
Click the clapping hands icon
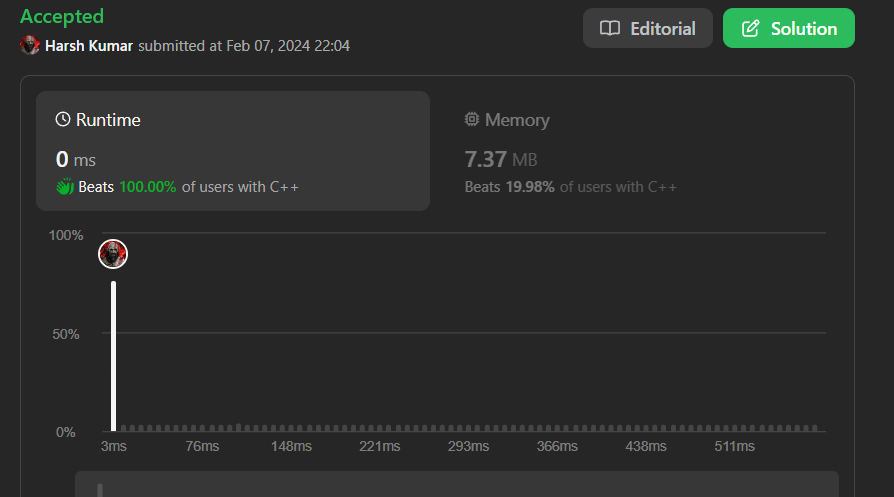coord(65,186)
